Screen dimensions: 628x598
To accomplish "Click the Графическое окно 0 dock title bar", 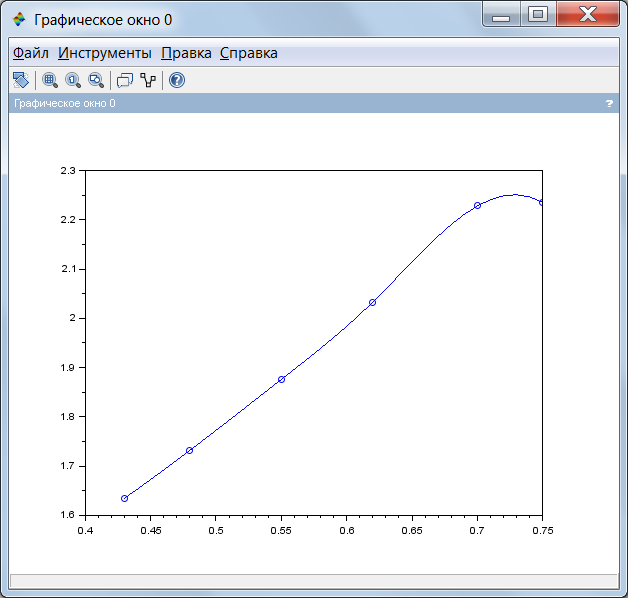I will (x=314, y=103).
